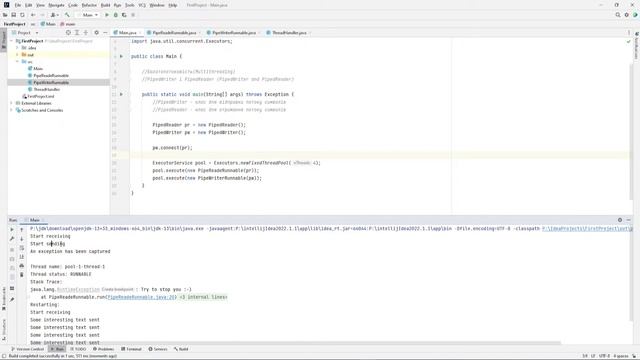Hide the Run tool window with minus icon
640x360 pixels.
pyautogui.click(x=629, y=220)
